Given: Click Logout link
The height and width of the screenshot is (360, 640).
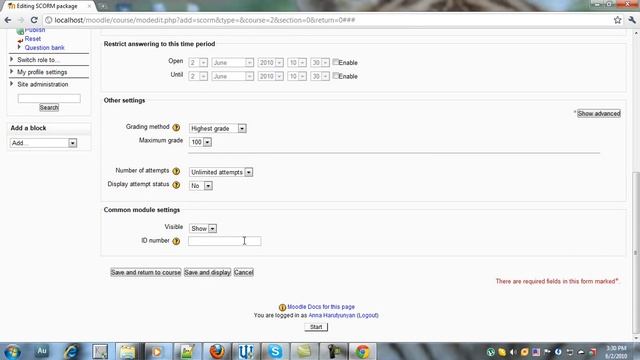Looking at the screenshot, I should [x=367, y=316].
